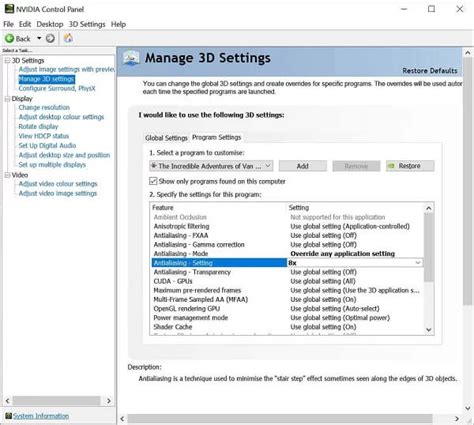Open View HDCP status

44,136
